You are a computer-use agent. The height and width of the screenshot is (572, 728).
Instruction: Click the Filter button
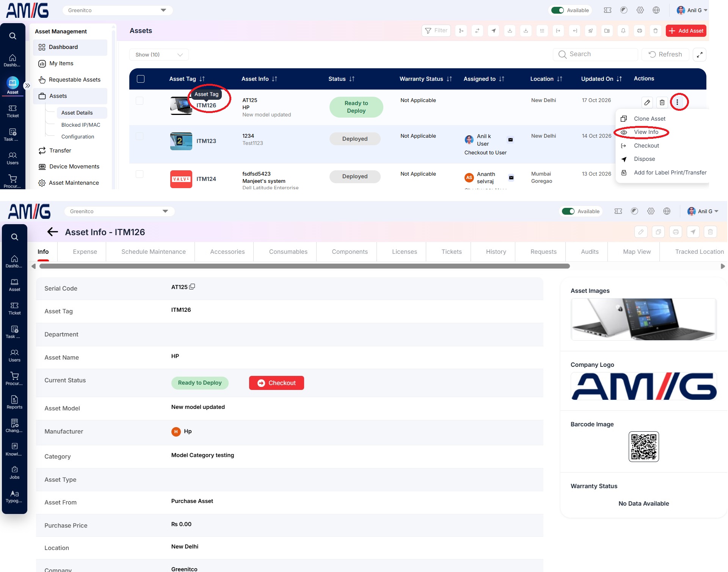coord(436,31)
